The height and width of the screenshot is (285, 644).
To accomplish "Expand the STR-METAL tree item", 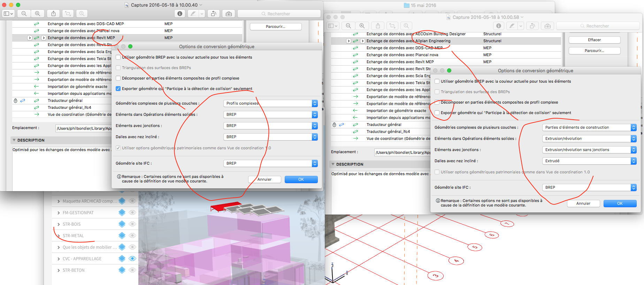I will pyautogui.click(x=59, y=236).
